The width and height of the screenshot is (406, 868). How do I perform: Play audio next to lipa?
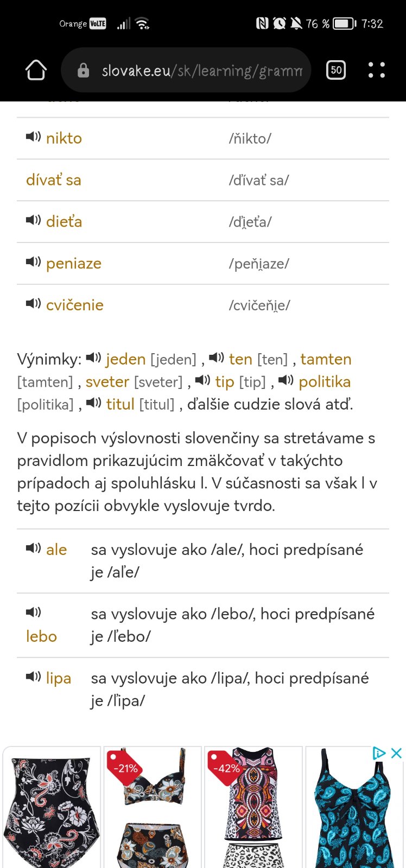(33, 677)
